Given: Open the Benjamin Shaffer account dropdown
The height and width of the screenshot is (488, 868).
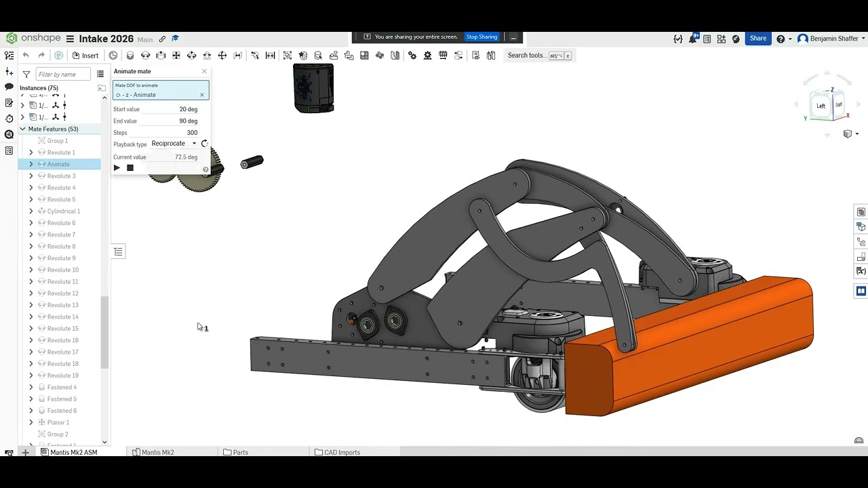Looking at the screenshot, I should (830, 39).
